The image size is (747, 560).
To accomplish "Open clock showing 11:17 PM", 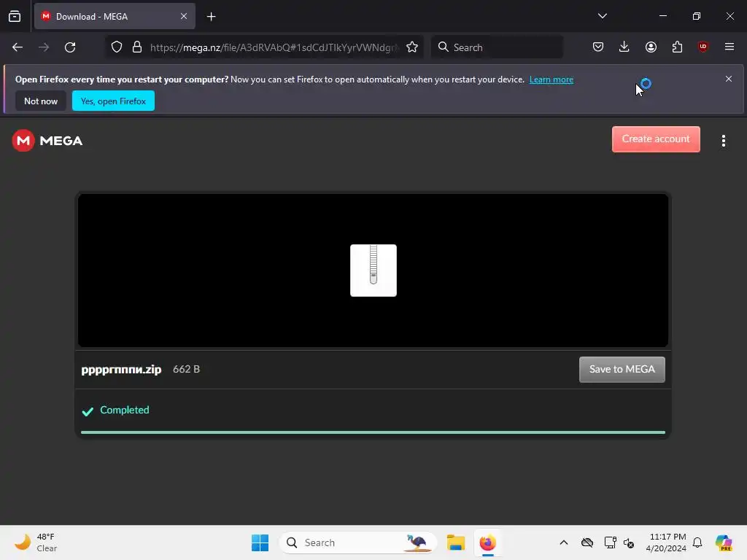I will 666,542.
